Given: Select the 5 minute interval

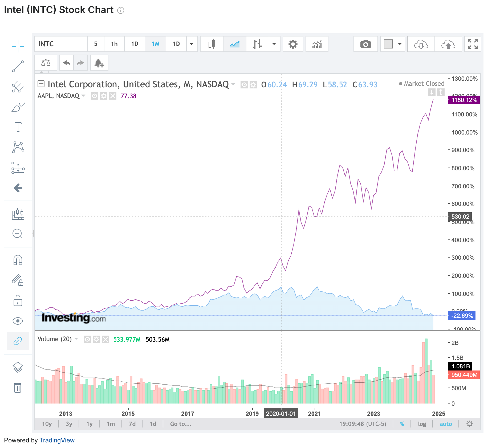Looking at the screenshot, I should pos(96,44).
